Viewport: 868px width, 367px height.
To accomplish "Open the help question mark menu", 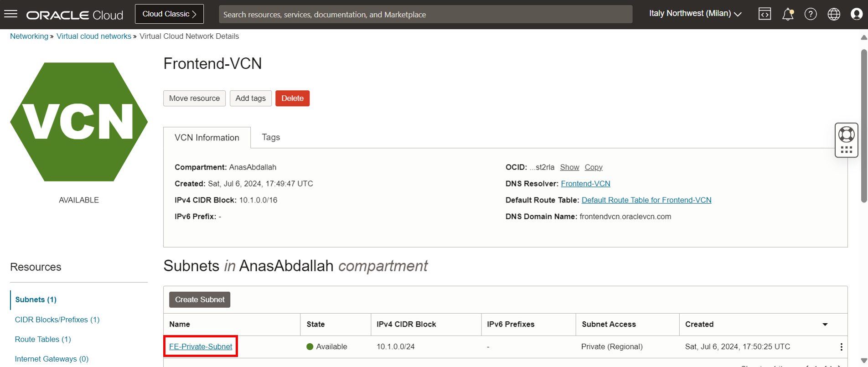I will coord(811,14).
